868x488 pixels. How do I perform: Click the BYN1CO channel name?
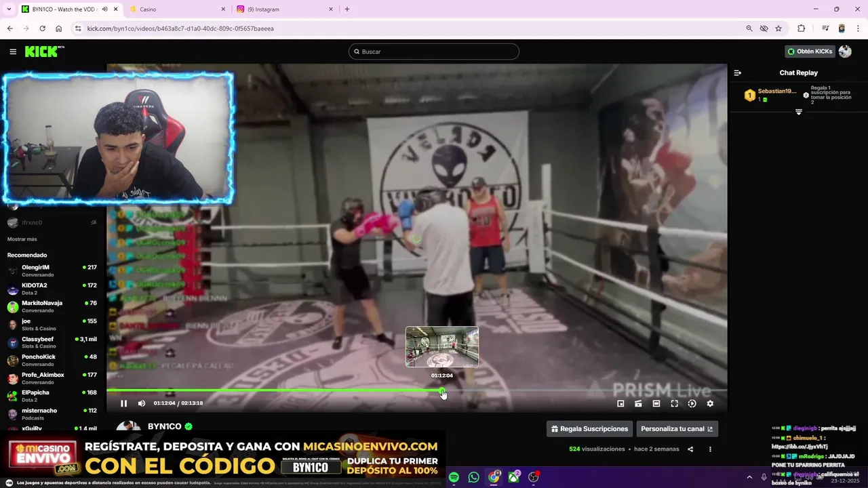165,426
